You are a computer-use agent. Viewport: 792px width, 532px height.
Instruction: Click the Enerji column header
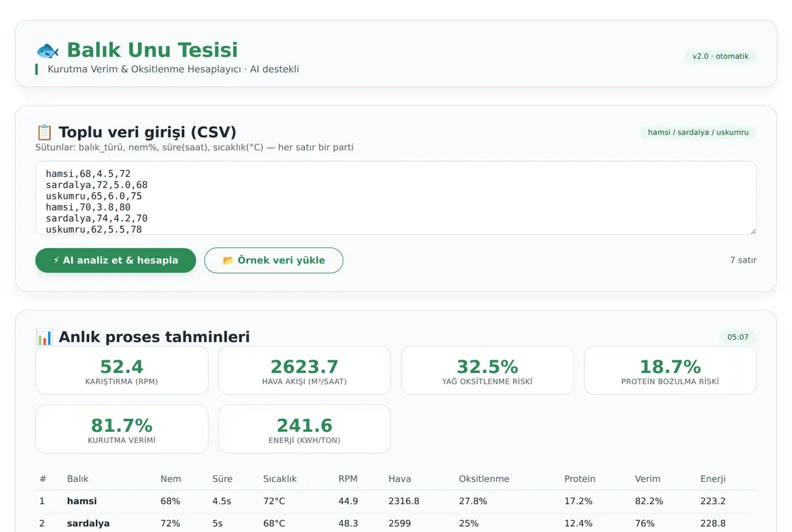713,479
